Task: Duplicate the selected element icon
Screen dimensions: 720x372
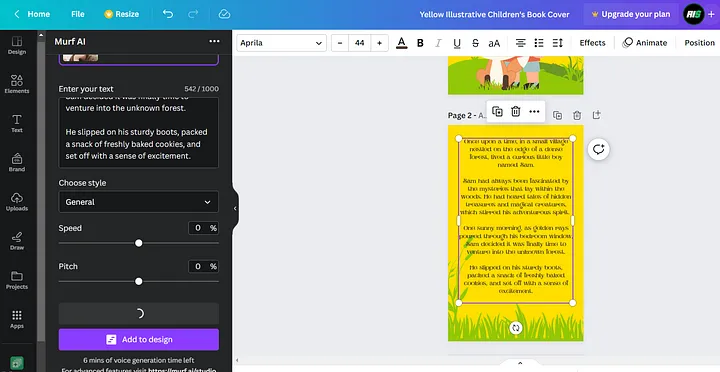Action: (497, 112)
